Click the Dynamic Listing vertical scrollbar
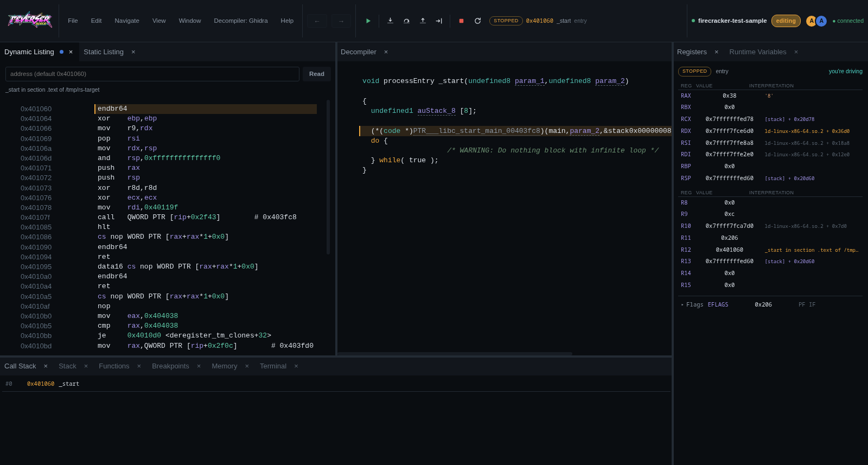The image size is (868, 465). (x=328, y=177)
